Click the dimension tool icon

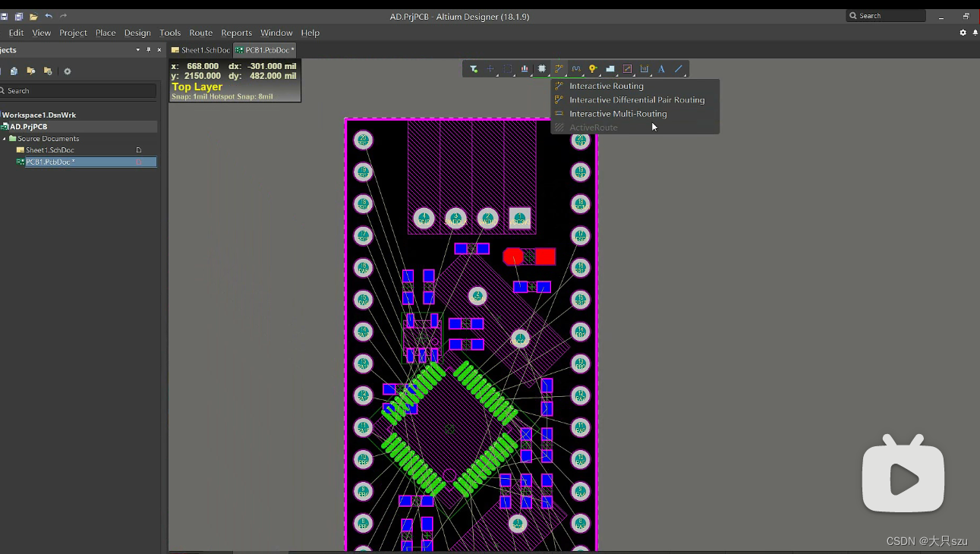(644, 69)
